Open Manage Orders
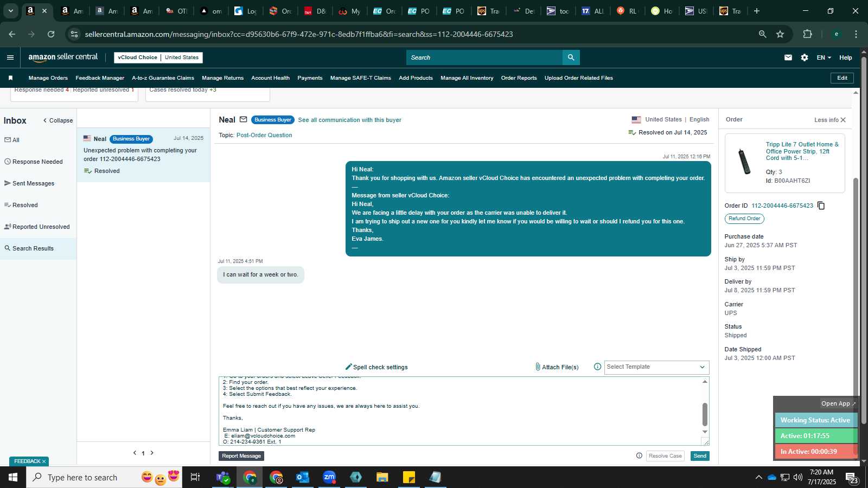Viewport: 868px width, 488px height. pyautogui.click(x=48, y=78)
